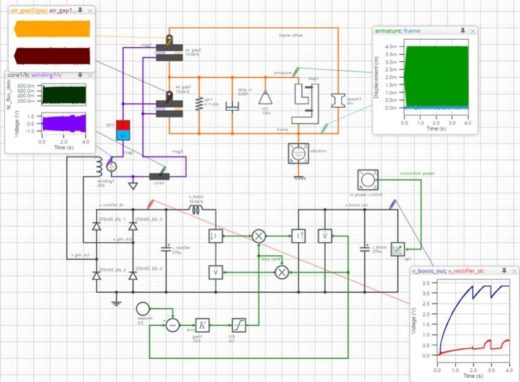Select the setpoint constant circle source
This screenshot has width=520, height=382.
[143, 309]
